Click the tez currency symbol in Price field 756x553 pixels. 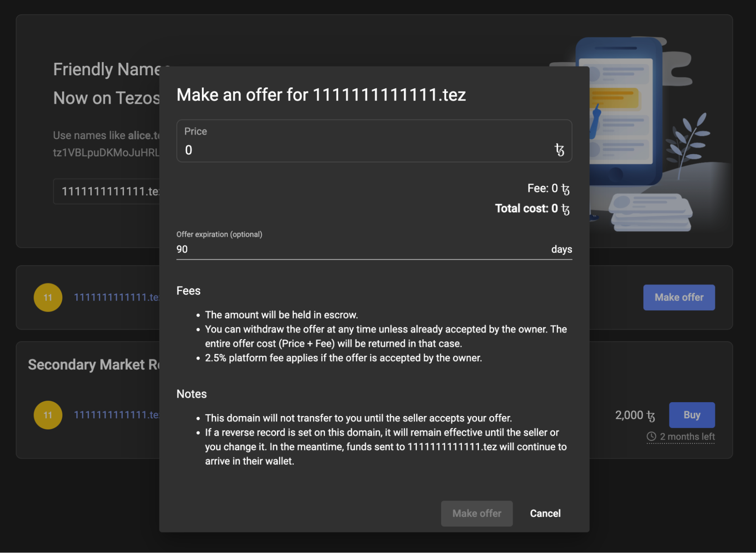[x=559, y=150]
